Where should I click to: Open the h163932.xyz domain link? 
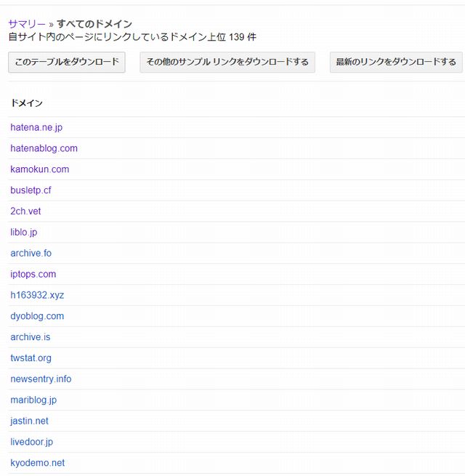click(37, 295)
